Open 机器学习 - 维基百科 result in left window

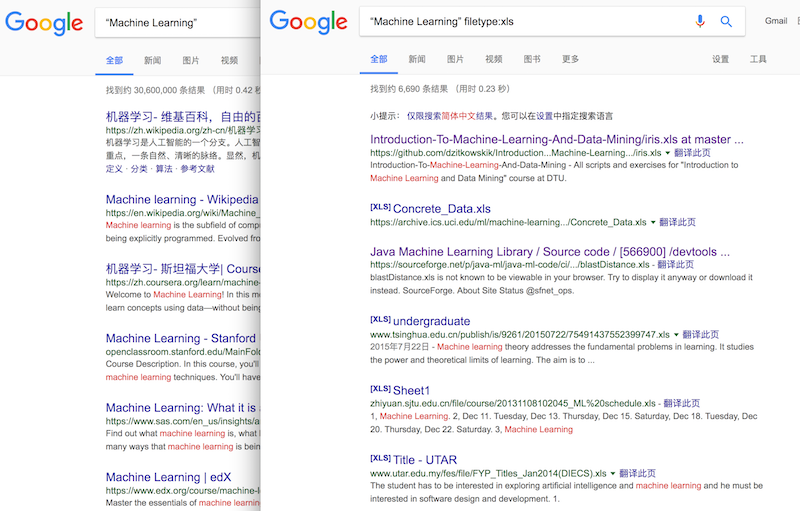[x=183, y=117]
